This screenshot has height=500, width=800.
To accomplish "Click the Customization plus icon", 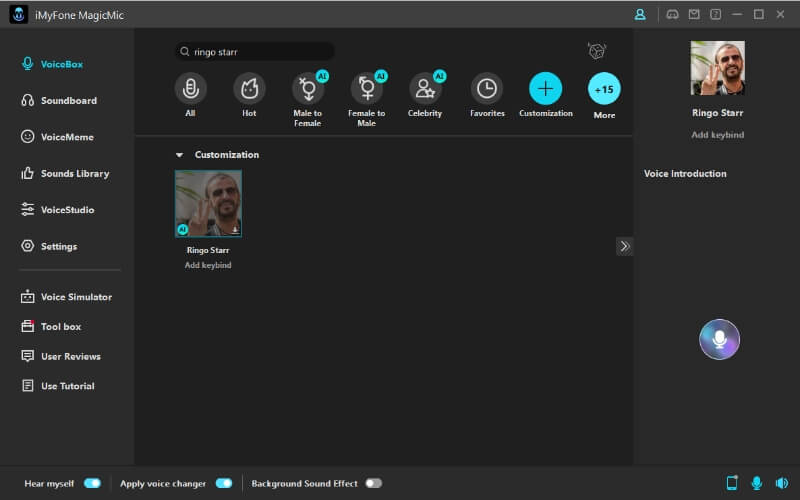I will (x=545, y=88).
